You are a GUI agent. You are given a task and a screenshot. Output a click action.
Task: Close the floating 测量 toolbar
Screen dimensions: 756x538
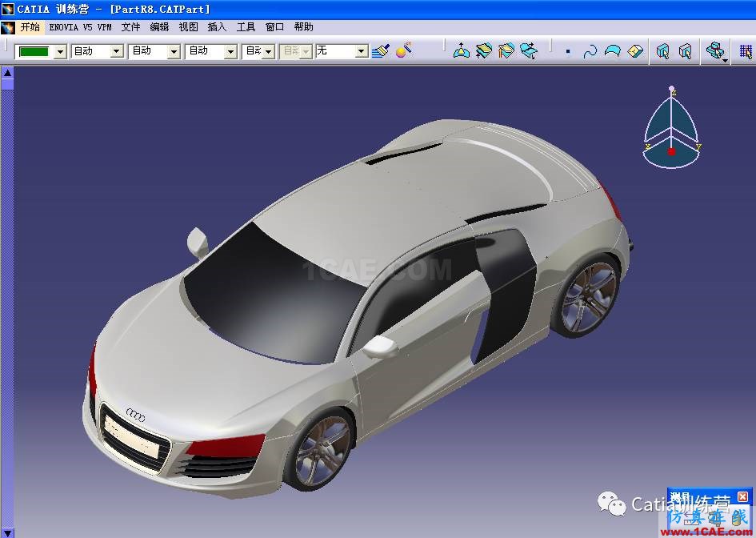pos(742,496)
